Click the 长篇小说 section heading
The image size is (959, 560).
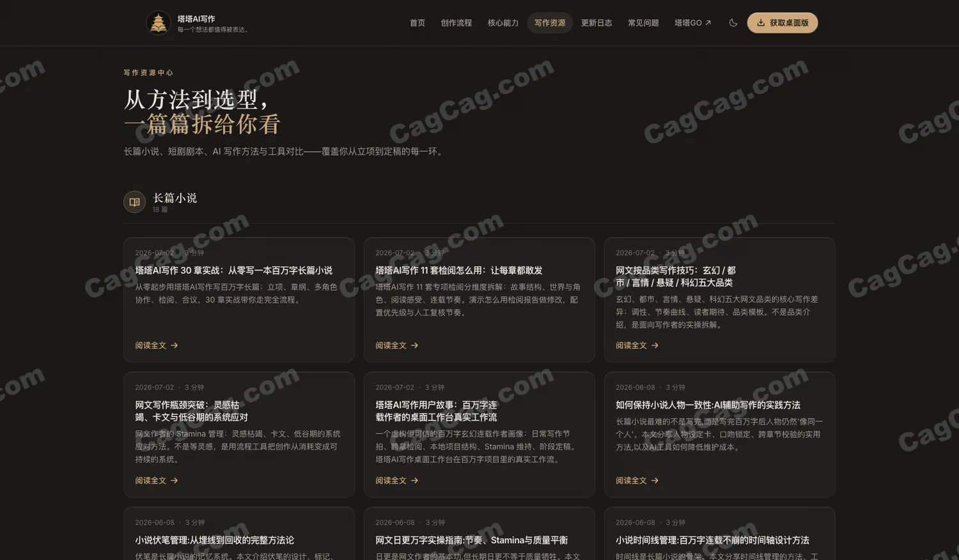[x=175, y=198]
